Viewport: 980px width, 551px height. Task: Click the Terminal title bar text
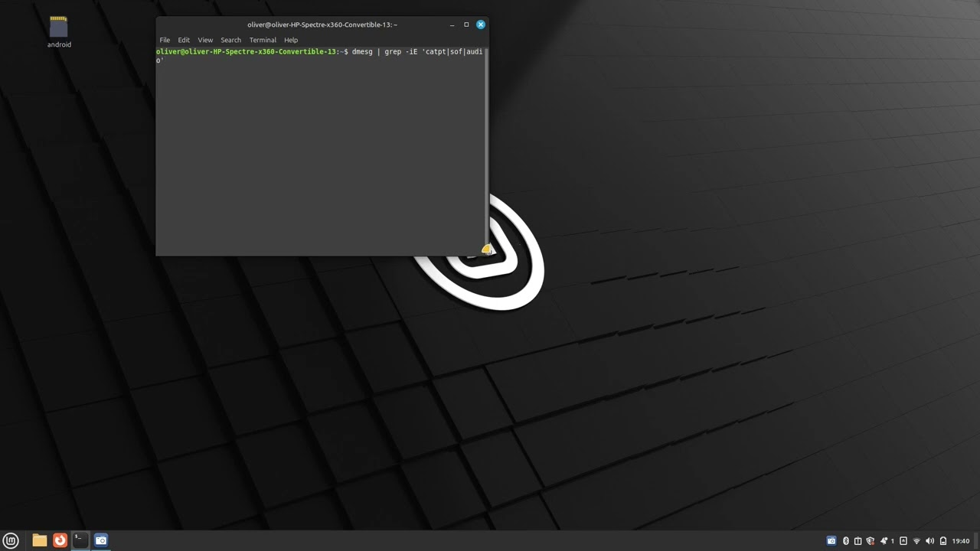click(x=322, y=24)
